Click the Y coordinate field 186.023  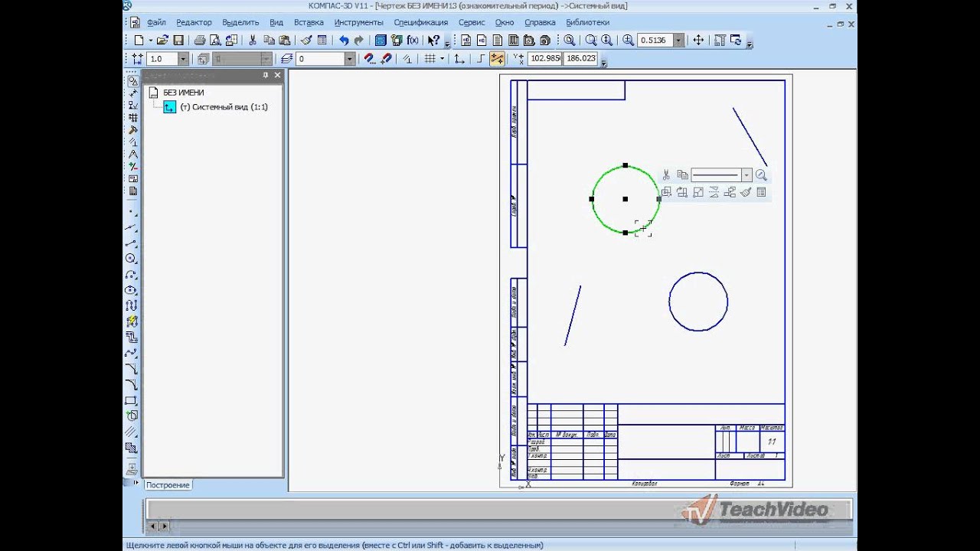click(x=581, y=59)
